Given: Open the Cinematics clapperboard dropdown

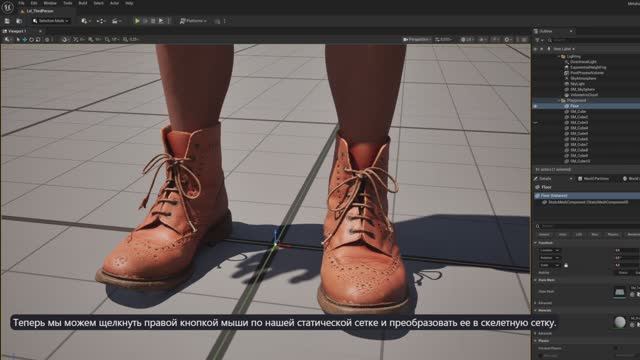Looking at the screenshot, I should click(x=116, y=21).
